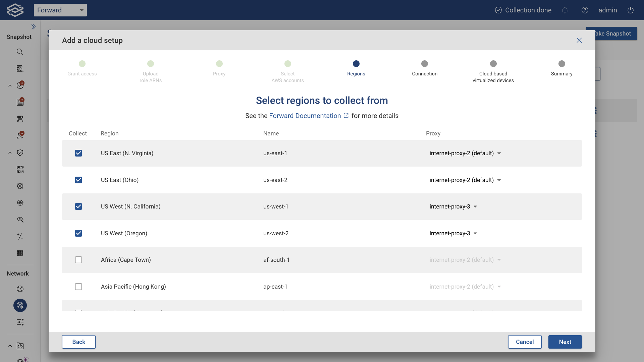Open the help question-mark icon in the header
This screenshot has height=362, width=644.
585,10
